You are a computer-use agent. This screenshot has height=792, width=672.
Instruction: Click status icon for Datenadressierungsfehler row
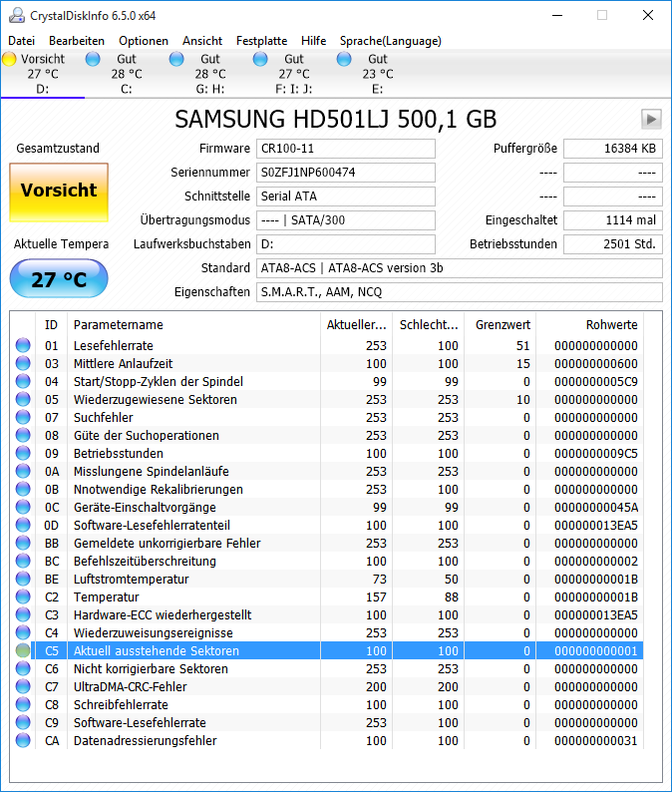point(23,740)
